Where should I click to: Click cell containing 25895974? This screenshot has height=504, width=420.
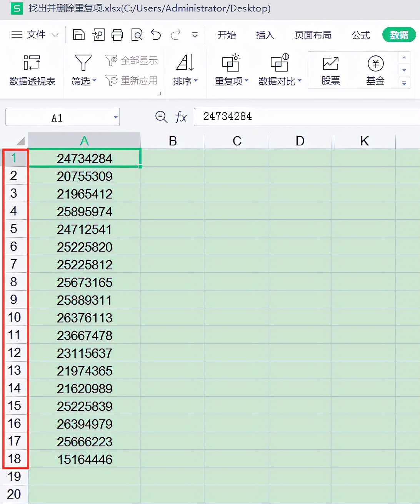(x=84, y=211)
